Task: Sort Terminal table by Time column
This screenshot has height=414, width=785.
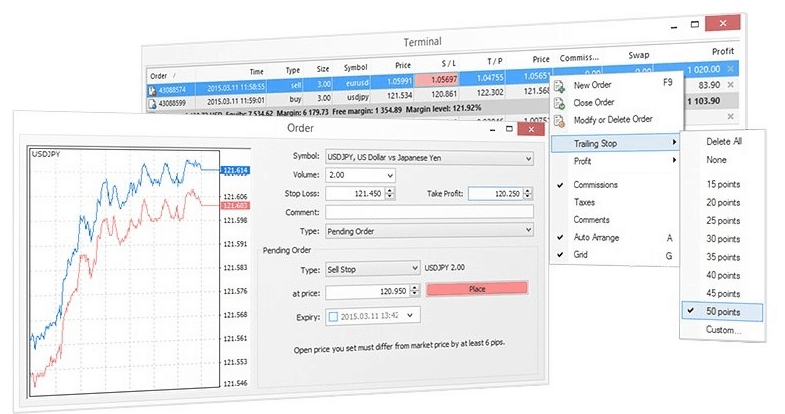Action: pos(256,72)
